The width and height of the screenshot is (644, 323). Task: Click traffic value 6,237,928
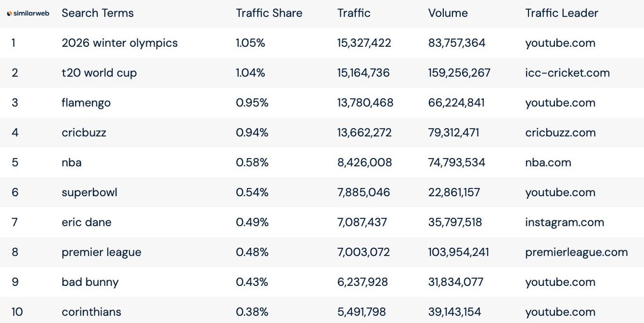[363, 282]
